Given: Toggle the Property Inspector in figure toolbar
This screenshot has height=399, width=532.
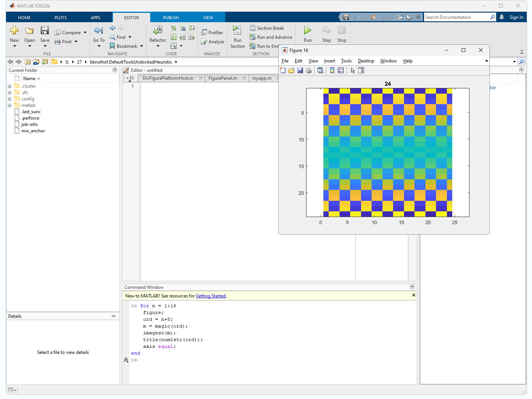Looking at the screenshot, I should click(361, 70).
